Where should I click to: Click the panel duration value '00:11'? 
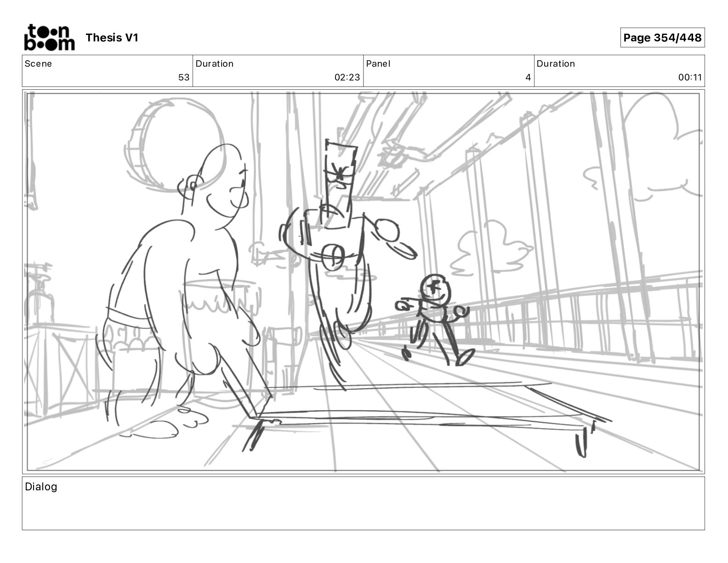point(690,77)
